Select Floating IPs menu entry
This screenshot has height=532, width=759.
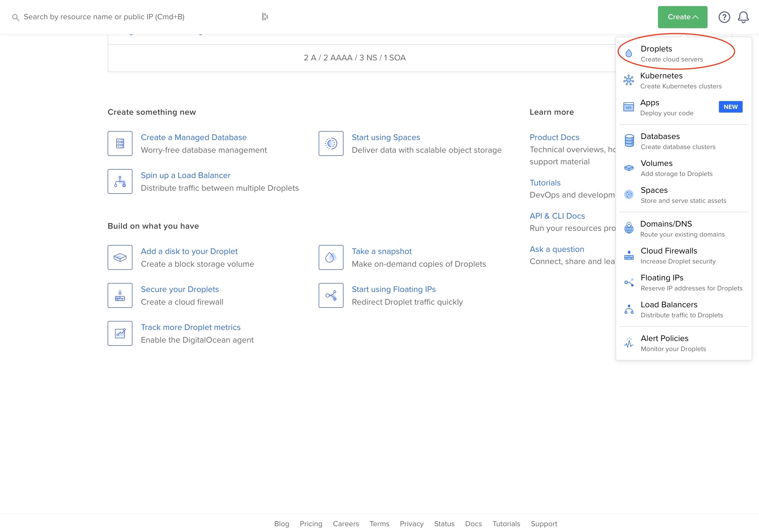click(x=683, y=282)
